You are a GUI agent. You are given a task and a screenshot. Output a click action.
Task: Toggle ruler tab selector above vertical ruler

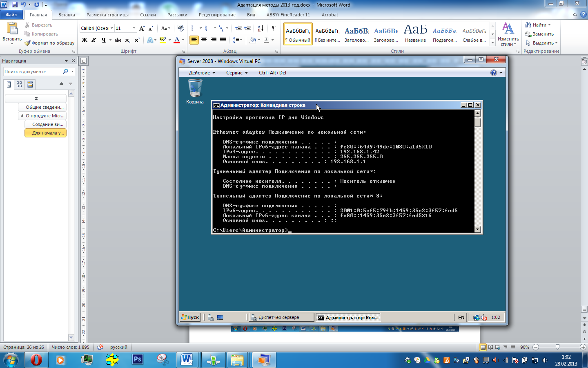(x=84, y=61)
